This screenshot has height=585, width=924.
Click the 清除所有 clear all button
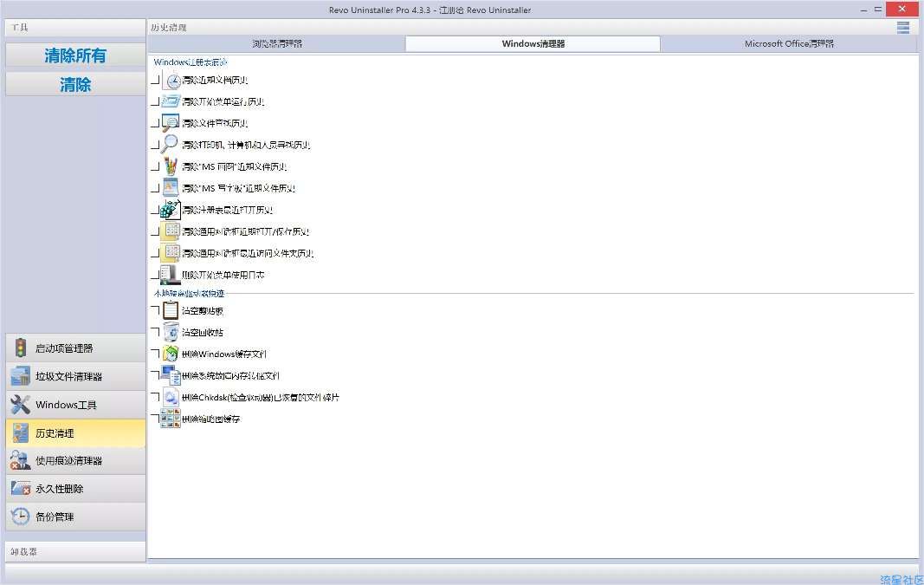click(x=75, y=55)
